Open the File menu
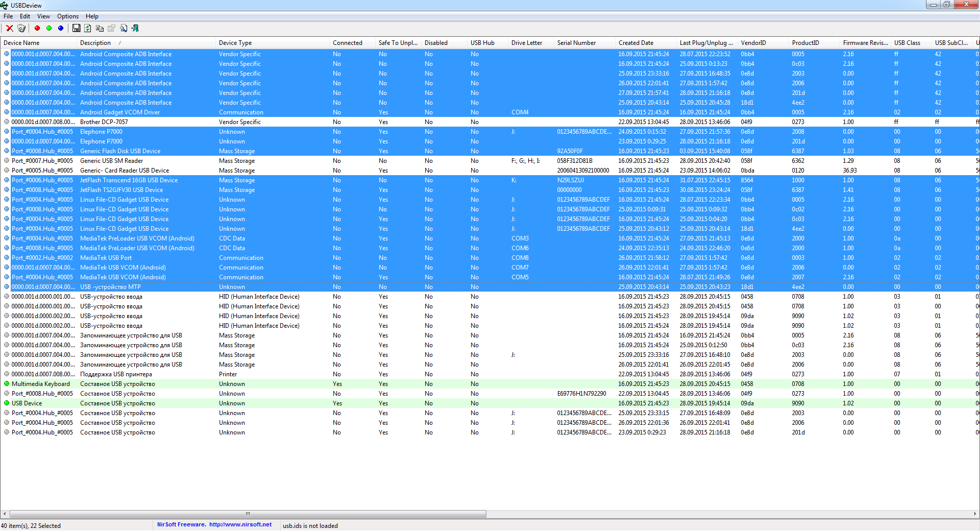 (x=8, y=16)
